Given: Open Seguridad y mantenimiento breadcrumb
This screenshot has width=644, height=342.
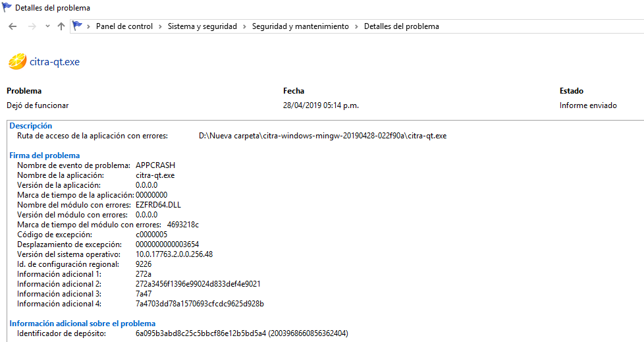Looking at the screenshot, I should pyautogui.click(x=300, y=26).
